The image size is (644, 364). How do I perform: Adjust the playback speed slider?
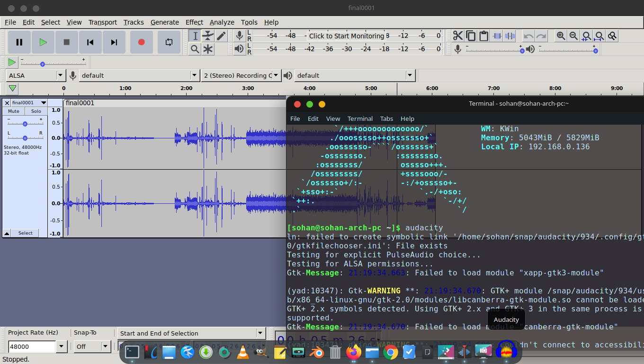coord(53,62)
